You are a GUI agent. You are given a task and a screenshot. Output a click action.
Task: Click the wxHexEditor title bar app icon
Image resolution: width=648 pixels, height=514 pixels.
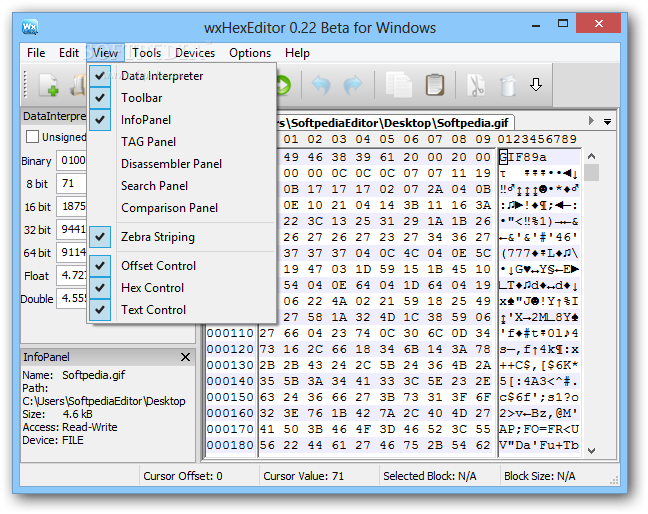(30, 27)
